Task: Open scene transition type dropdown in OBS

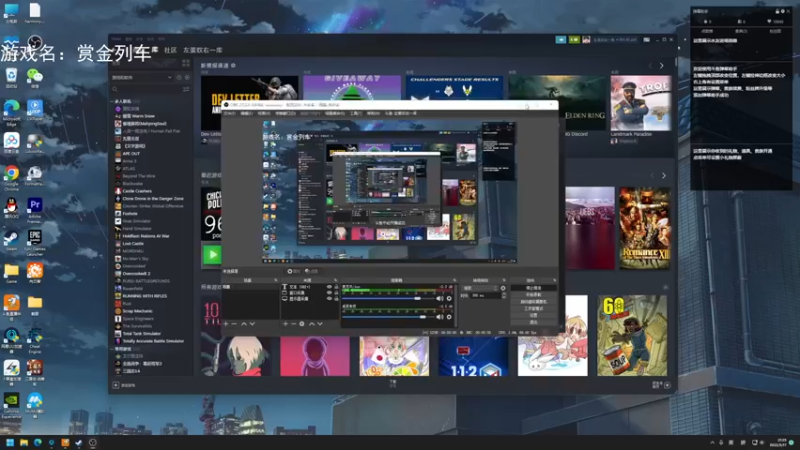Action: pyautogui.click(x=479, y=288)
